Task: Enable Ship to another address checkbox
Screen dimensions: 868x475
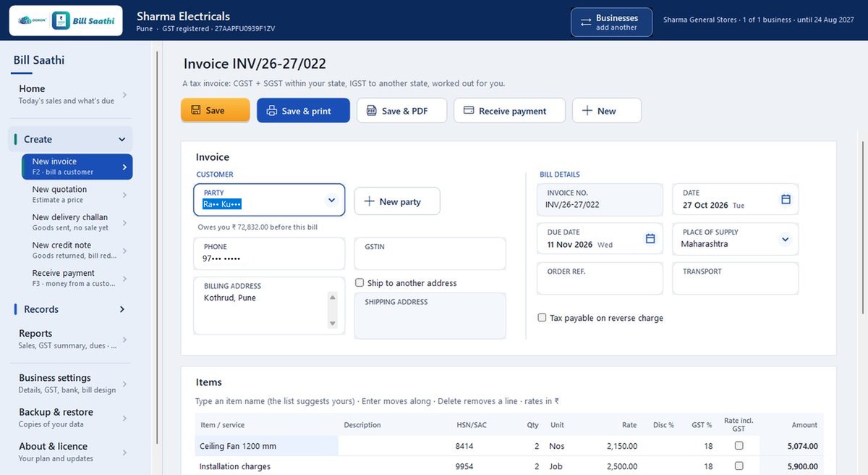Action: [359, 282]
